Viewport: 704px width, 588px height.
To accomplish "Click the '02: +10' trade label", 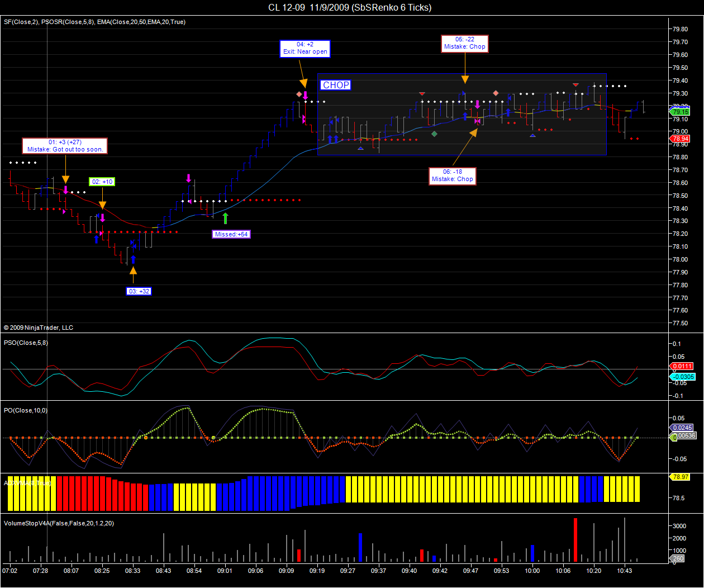I will pyautogui.click(x=102, y=182).
